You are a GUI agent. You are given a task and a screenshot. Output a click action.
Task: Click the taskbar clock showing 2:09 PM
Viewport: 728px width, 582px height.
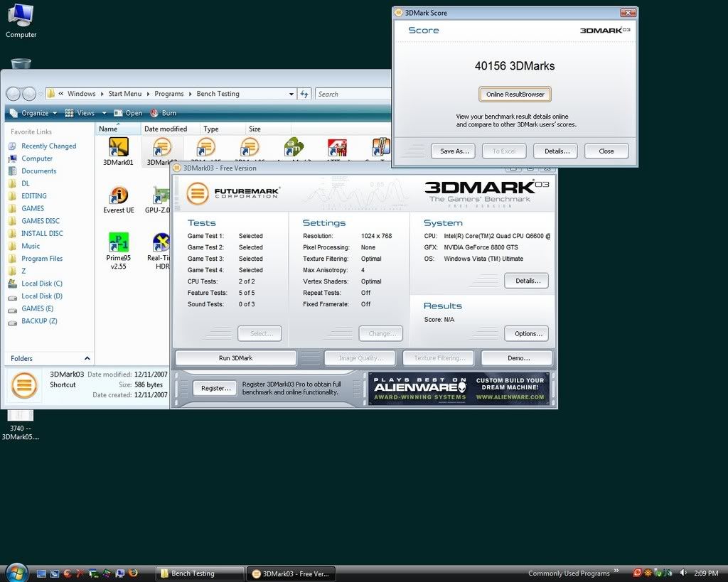click(706, 573)
